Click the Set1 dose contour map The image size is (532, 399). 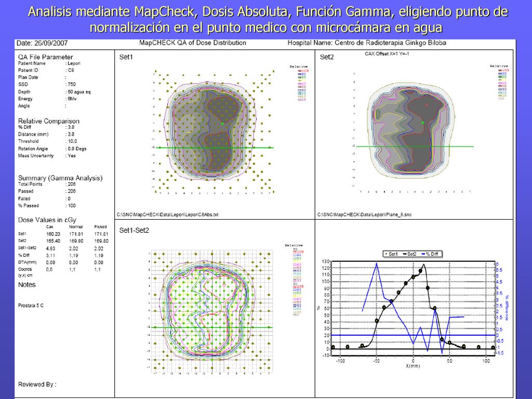(214, 133)
